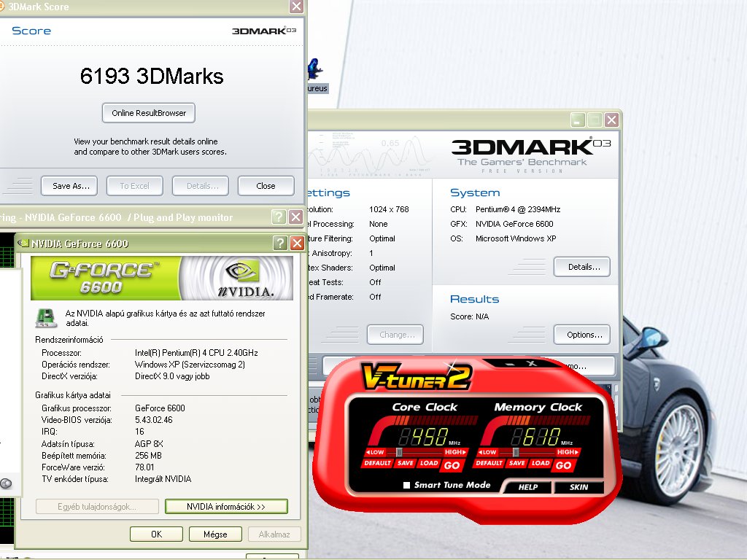Click the Core Clock 450 MHz readout
This screenshot has height=560, width=747.
pos(424,437)
